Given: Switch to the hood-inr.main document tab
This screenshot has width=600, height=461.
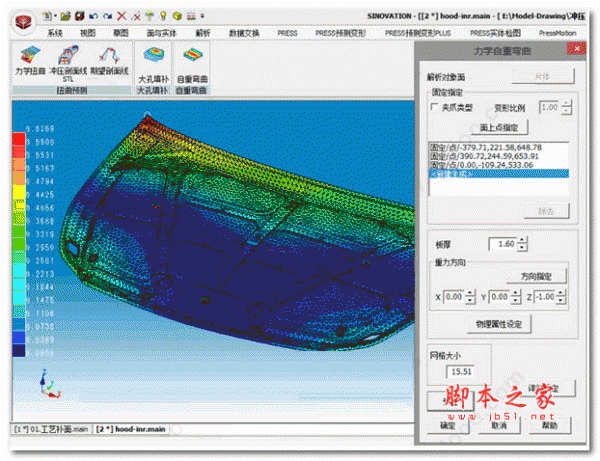Looking at the screenshot, I should [131, 428].
